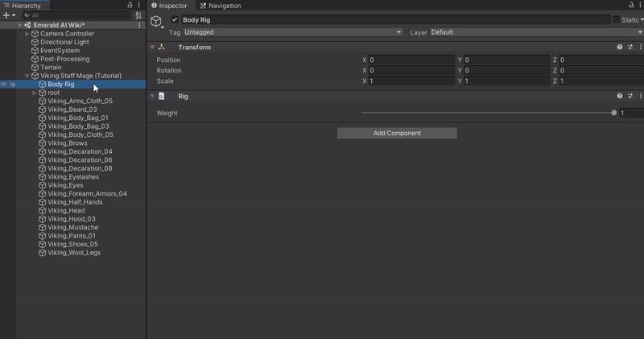Open the Emerald AI Wiki scene options menu

click(140, 25)
